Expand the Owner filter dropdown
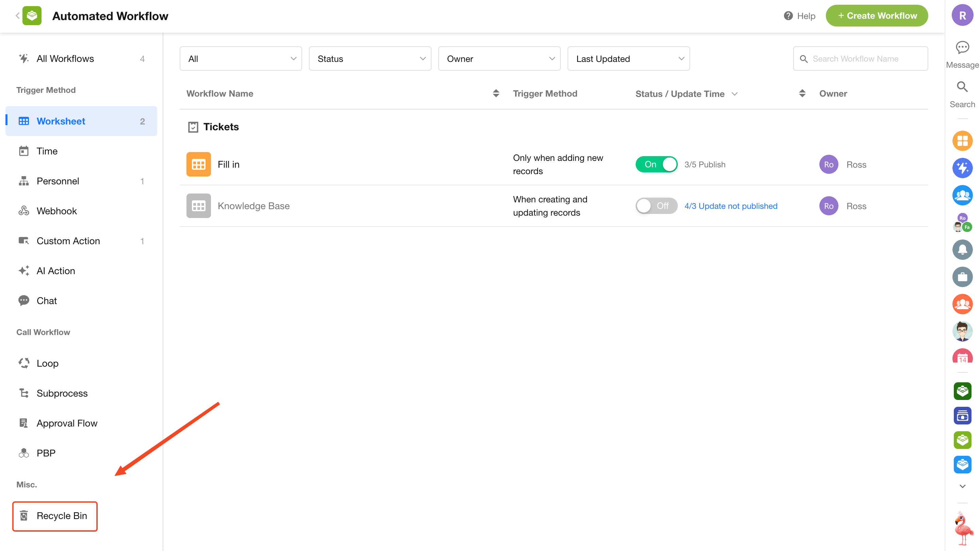The width and height of the screenshot is (980, 551). pos(499,59)
